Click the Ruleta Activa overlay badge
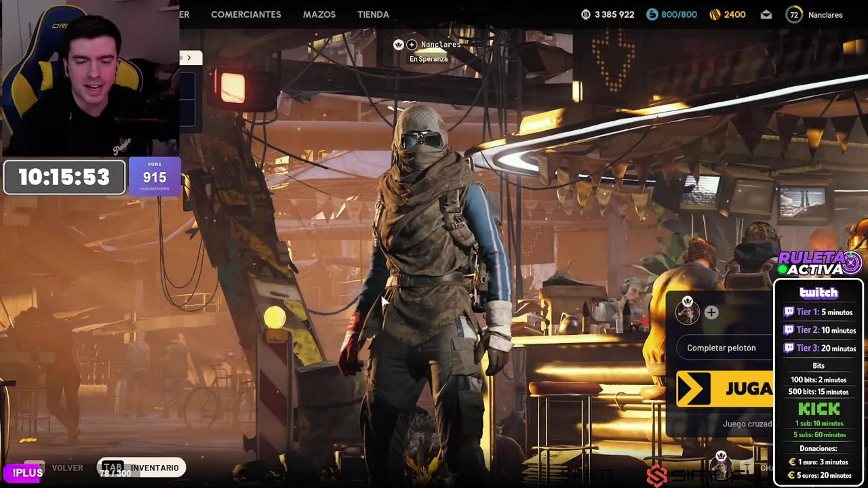Screen dimensions: 868x488 [x=820, y=264]
